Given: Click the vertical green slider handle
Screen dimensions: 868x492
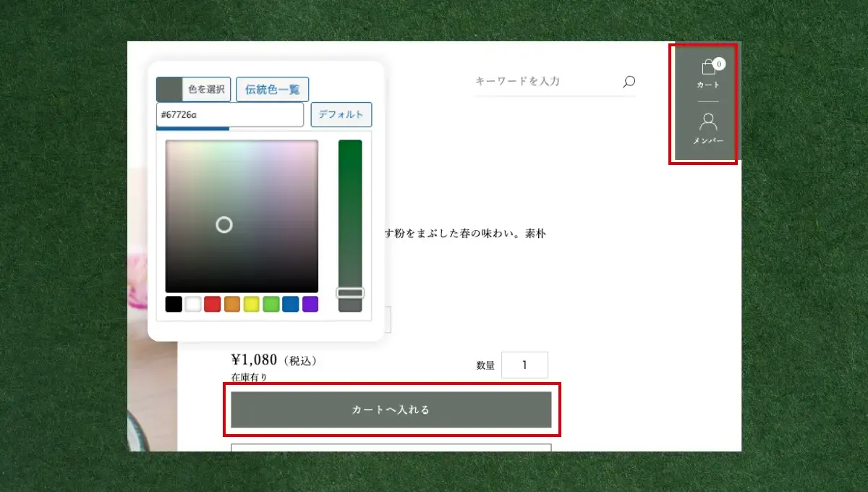Looking at the screenshot, I should click(x=350, y=293).
